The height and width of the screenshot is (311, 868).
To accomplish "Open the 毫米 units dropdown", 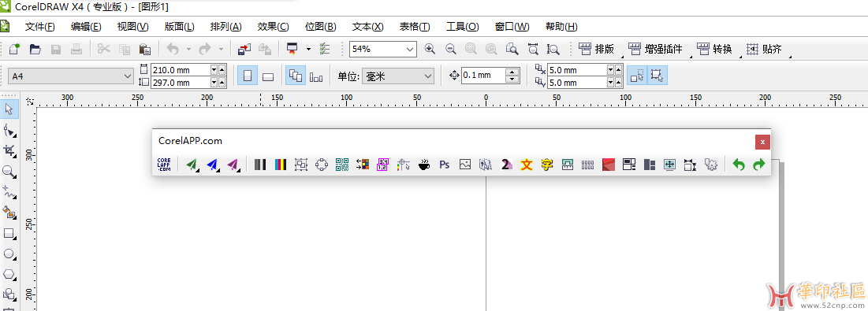I will [x=427, y=76].
